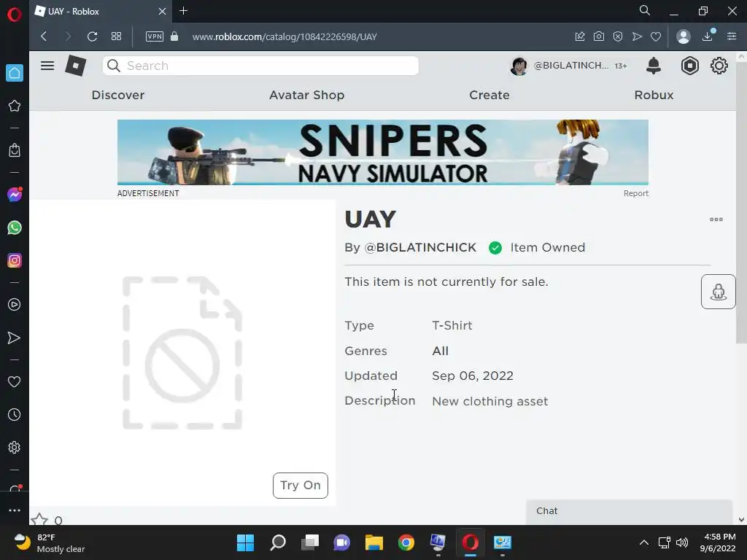Open the Robux balance hexagon icon
This screenshot has height=560, width=747.
pyautogui.click(x=689, y=66)
